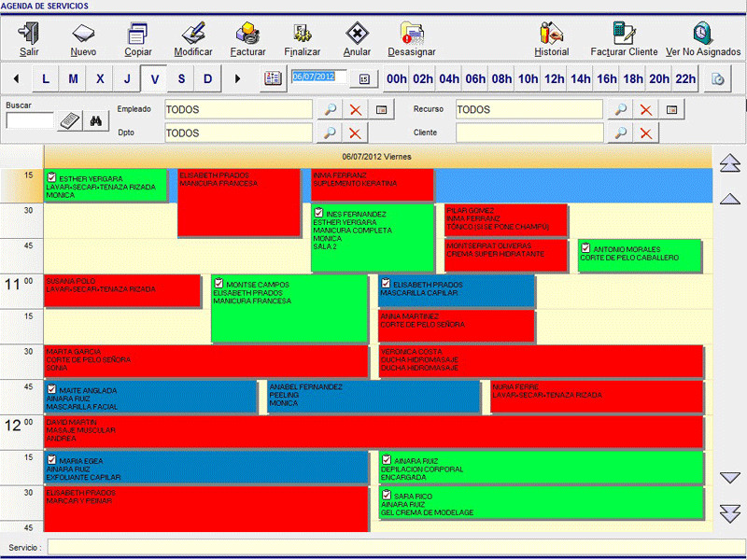
Task: Toggle the Montse Campos appointment checkbox
Action: [218, 283]
